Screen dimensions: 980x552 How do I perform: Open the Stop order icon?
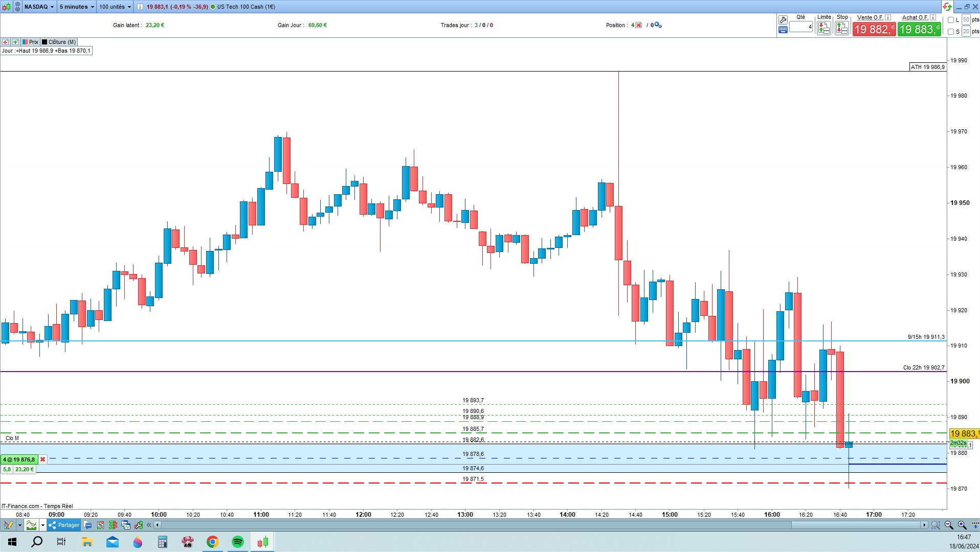(x=842, y=29)
